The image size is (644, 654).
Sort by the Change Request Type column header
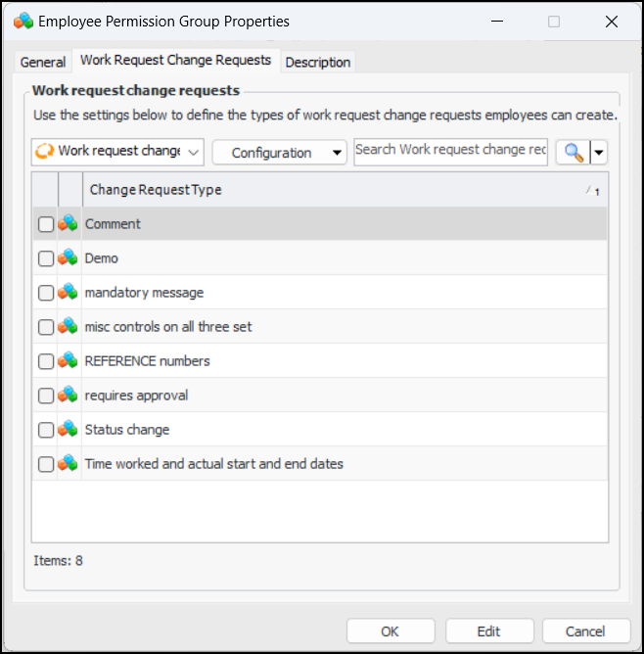click(333, 190)
